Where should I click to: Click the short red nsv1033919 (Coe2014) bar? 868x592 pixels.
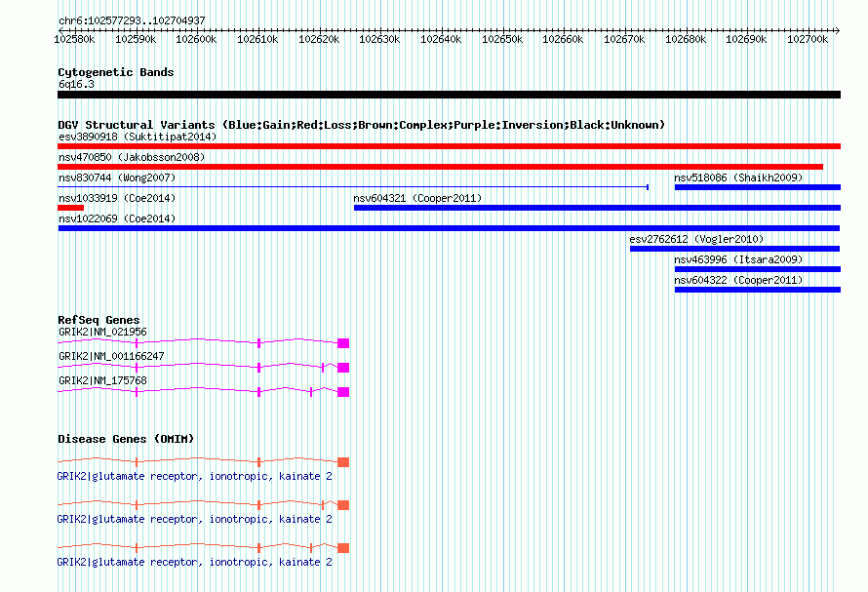pos(71,208)
